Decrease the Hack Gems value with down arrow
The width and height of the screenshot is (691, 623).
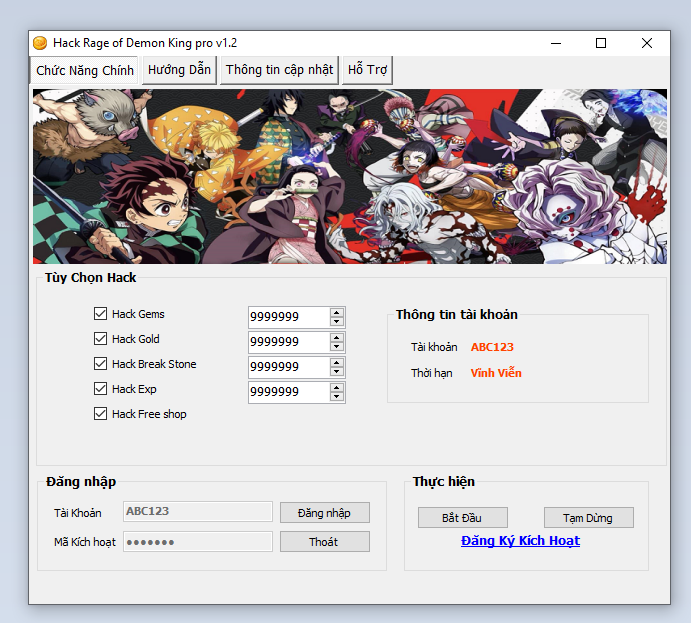pyautogui.click(x=337, y=322)
